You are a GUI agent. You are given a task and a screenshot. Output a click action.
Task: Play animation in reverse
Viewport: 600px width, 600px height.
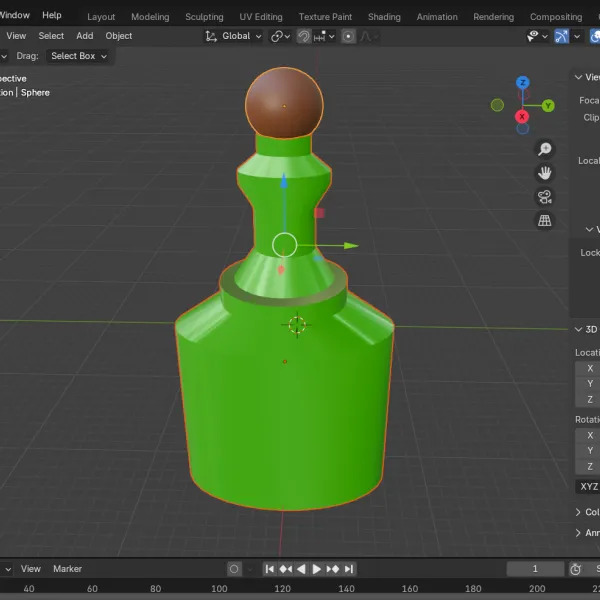(x=301, y=569)
